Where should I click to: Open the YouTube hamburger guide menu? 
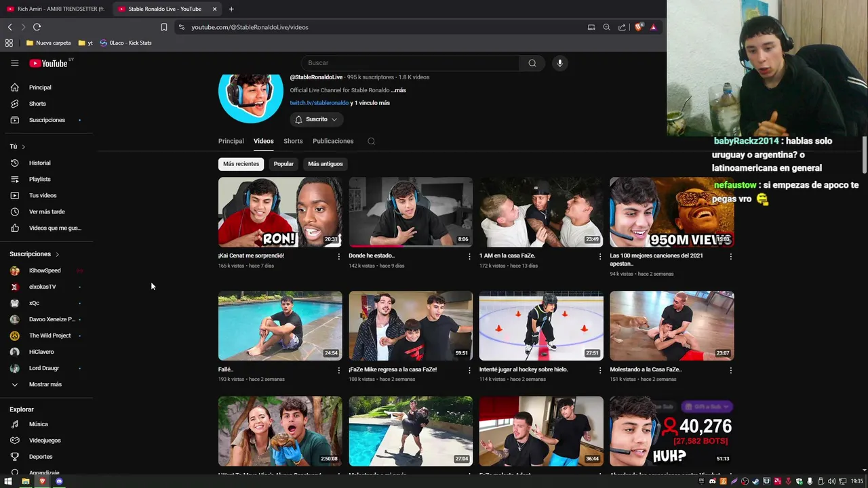click(14, 63)
